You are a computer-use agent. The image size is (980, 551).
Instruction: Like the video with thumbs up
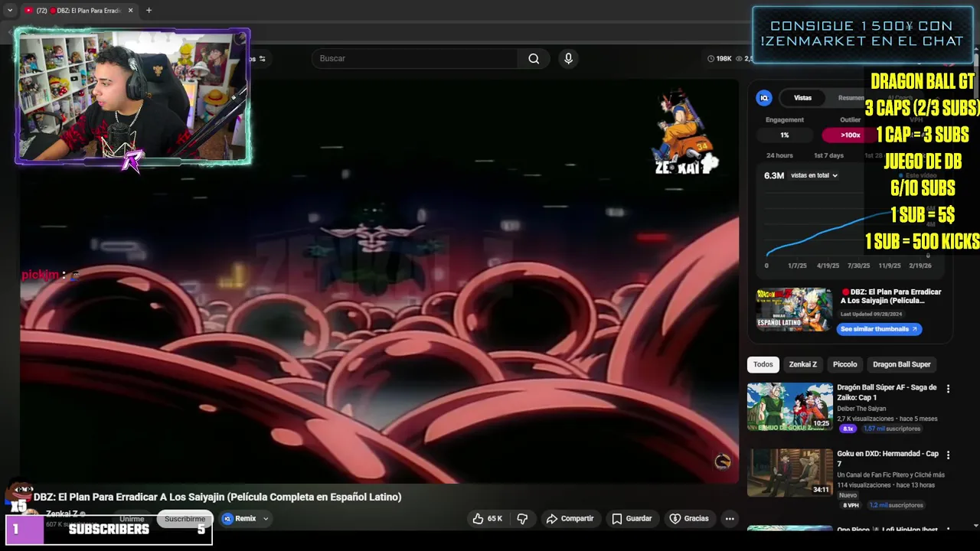pyautogui.click(x=487, y=518)
